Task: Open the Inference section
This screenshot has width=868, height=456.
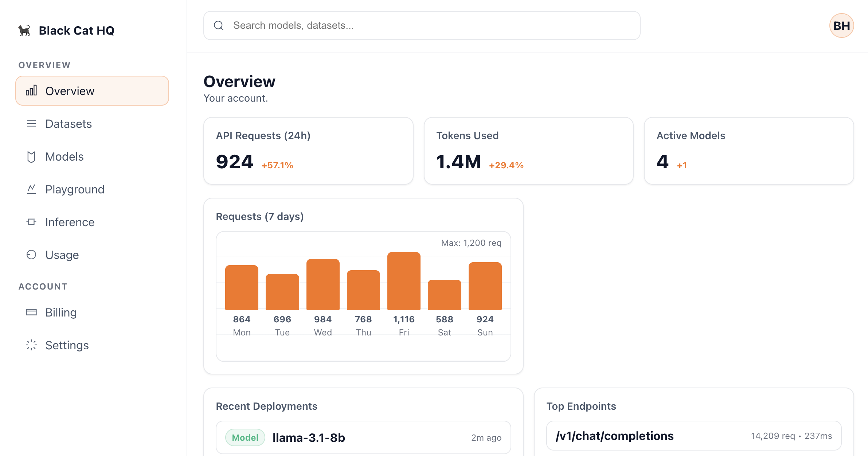Action: [70, 222]
